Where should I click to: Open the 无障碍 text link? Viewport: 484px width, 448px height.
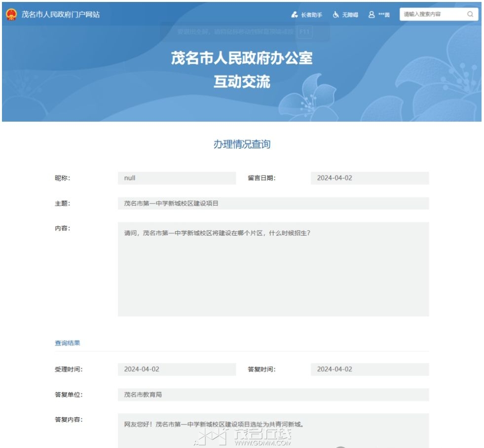click(350, 15)
